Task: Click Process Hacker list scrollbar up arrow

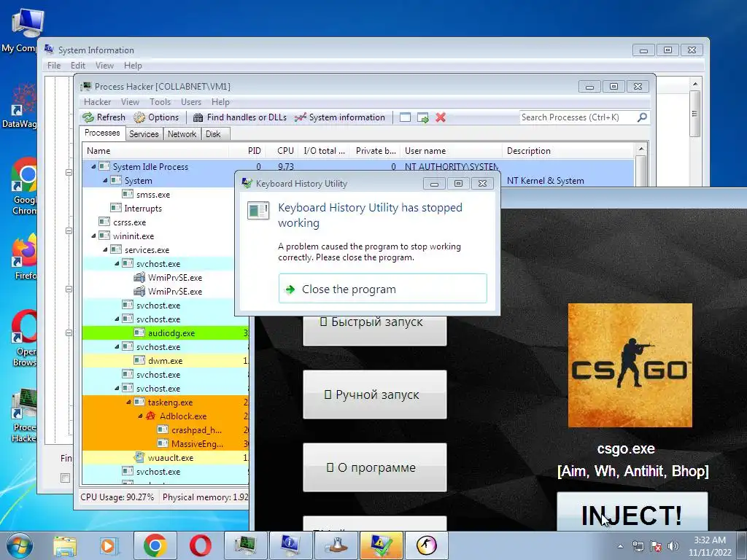Action: pos(640,149)
